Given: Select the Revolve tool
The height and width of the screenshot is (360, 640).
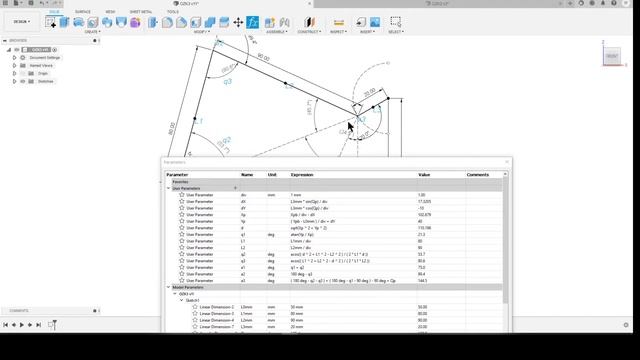Looking at the screenshot, I should (x=78, y=22).
